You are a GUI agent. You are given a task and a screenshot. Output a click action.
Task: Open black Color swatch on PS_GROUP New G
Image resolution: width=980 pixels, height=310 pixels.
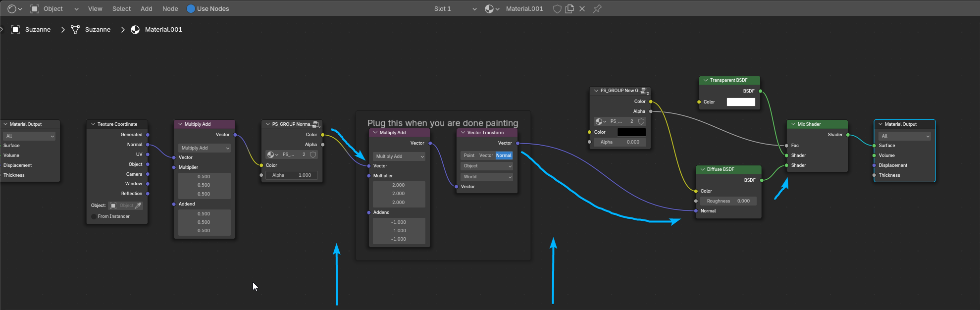pos(631,132)
